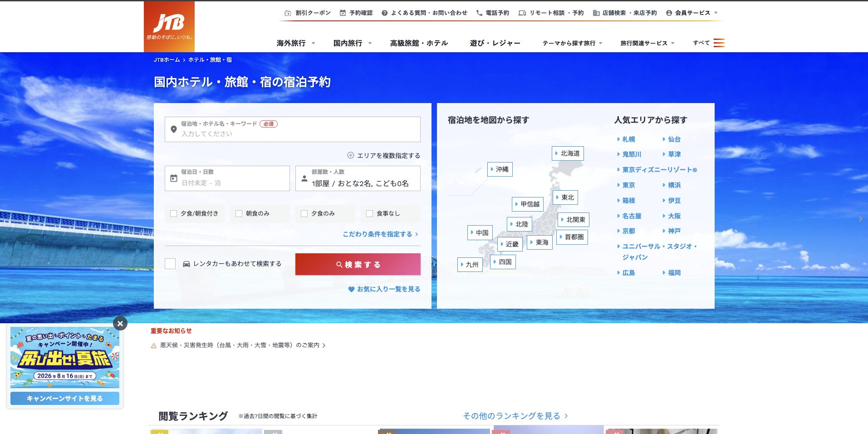Open 遊び・レジャー menu item
Viewport: 868px width, 434px height.
[x=495, y=43]
